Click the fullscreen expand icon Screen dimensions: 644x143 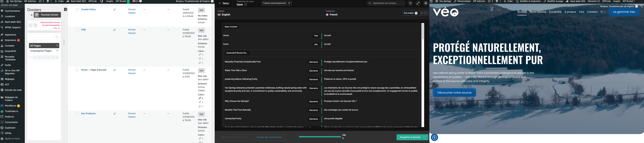pos(418,3)
